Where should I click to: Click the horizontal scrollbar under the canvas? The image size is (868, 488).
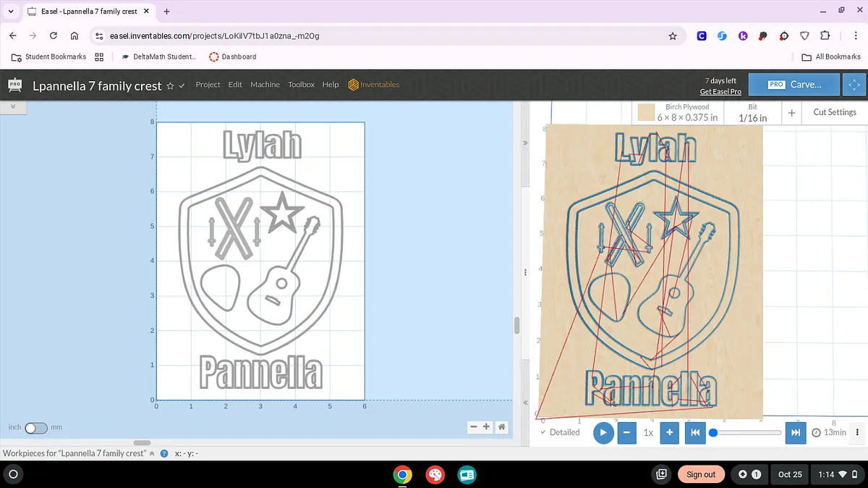point(142,442)
